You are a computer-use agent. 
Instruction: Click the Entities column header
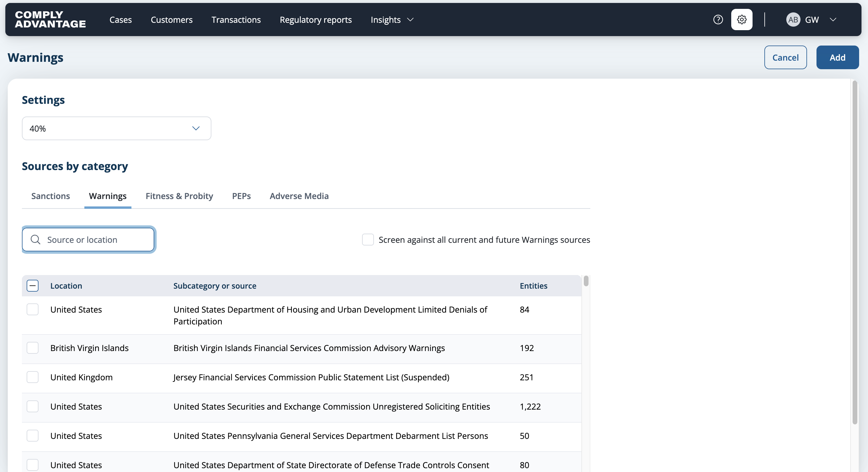click(x=533, y=285)
